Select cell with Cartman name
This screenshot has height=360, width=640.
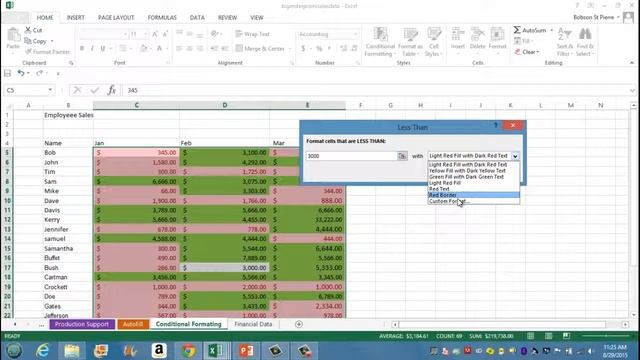tap(68, 277)
